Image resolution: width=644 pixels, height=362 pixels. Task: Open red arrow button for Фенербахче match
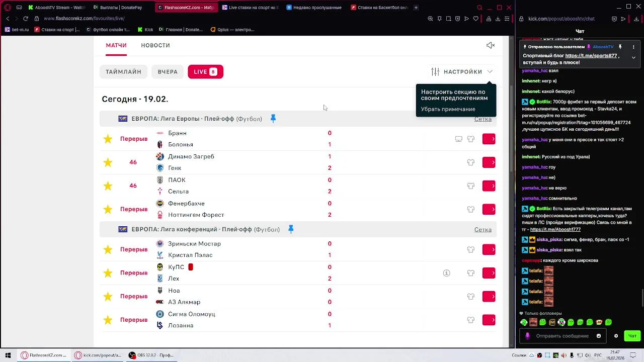point(489,209)
